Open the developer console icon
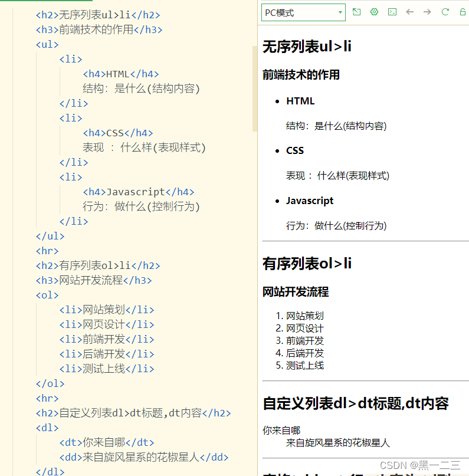The image size is (469, 476). tap(392, 12)
